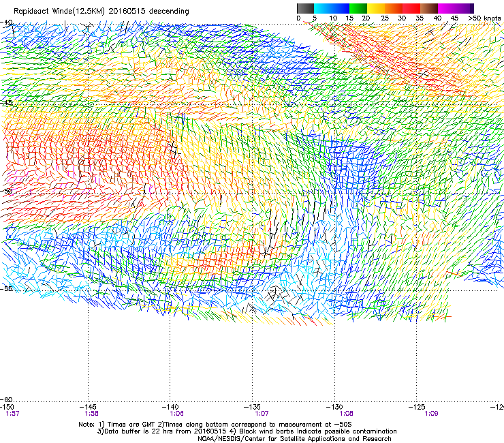The image size is (504, 443).
Task: Click the '-50' latitude axis label
Action: (x=6, y=191)
